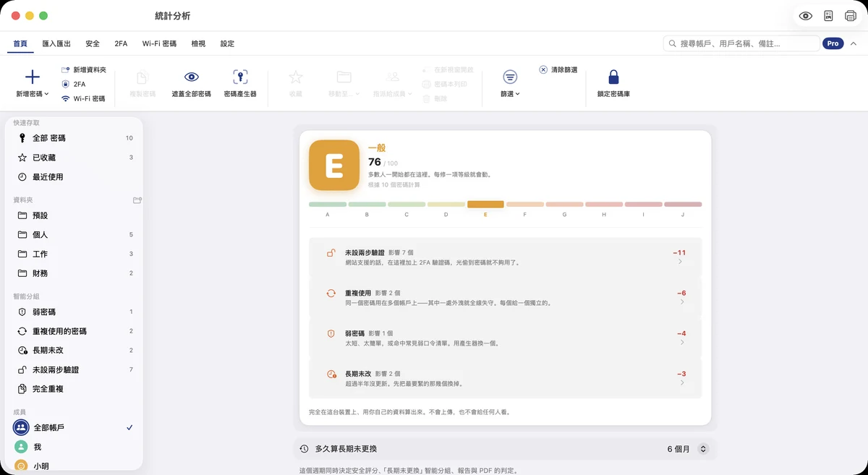This screenshot has height=475, width=868.
Task: Click the 2FA toolbar shortcut
Action: (x=73, y=84)
